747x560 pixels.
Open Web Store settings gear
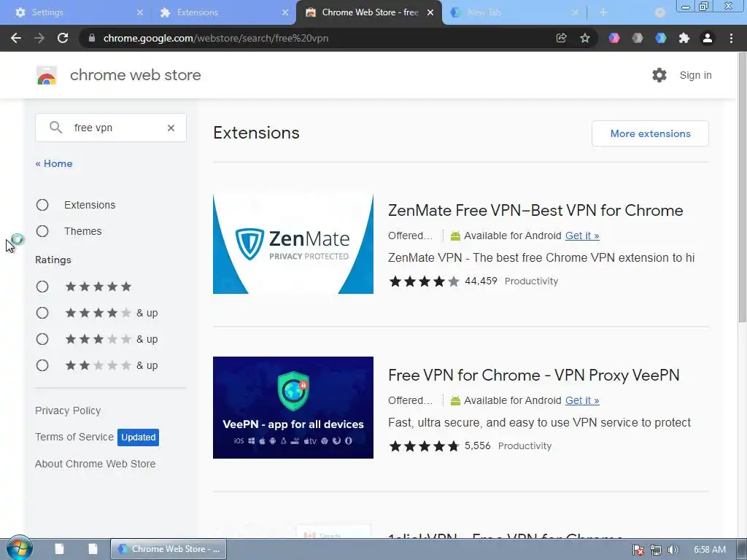tap(659, 75)
